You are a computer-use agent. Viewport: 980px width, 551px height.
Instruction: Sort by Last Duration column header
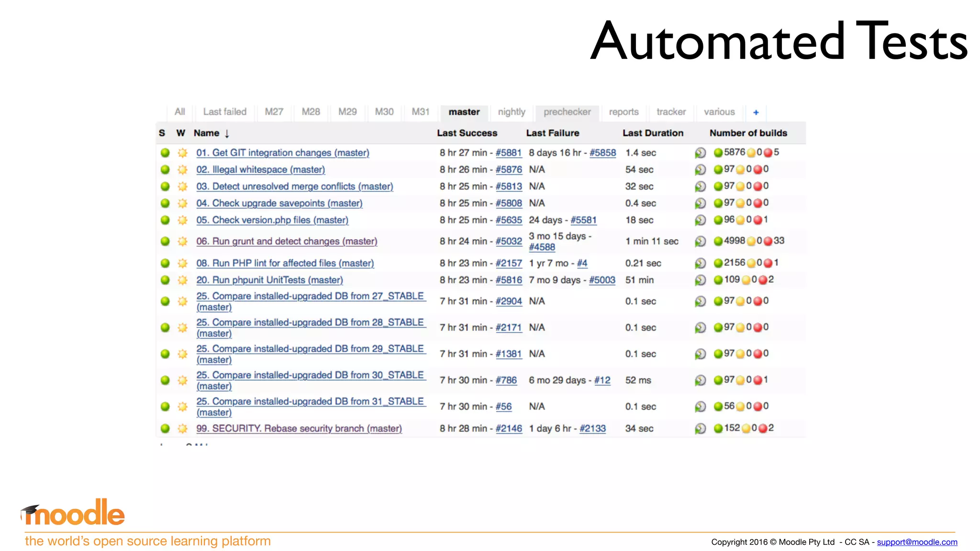(x=653, y=133)
